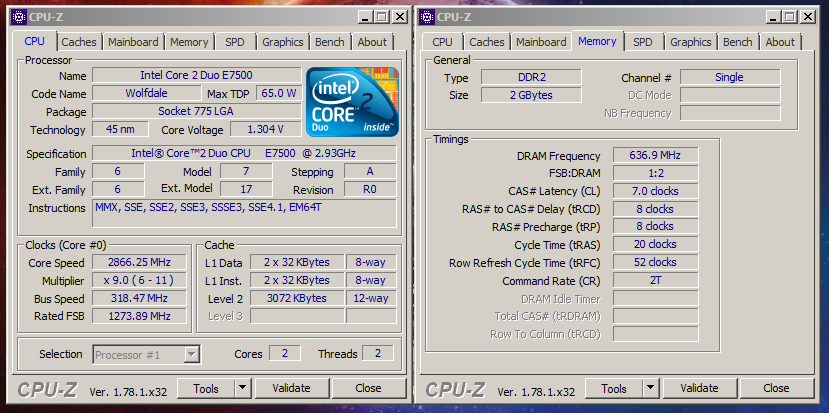This screenshot has height=413, width=829.
Task: Open the SPD tab in left CPU-Z window
Action: pyautogui.click(x=235, y=42)
